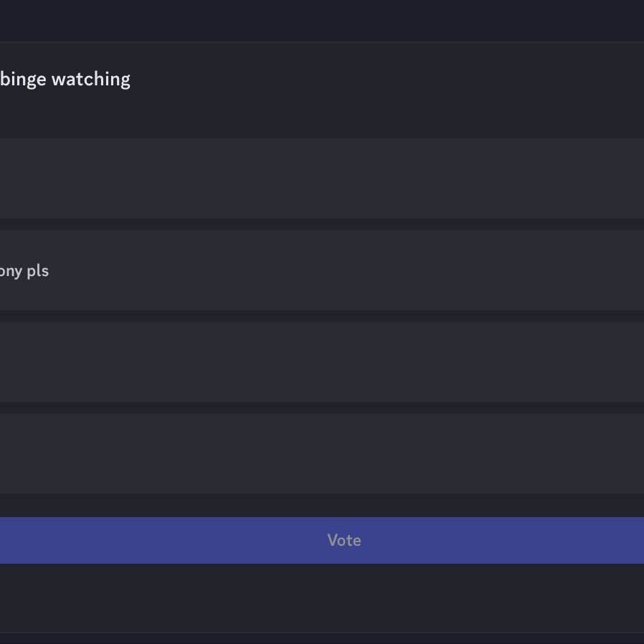
Task: Select the last answer option in the poll
Action: (322, 454)
